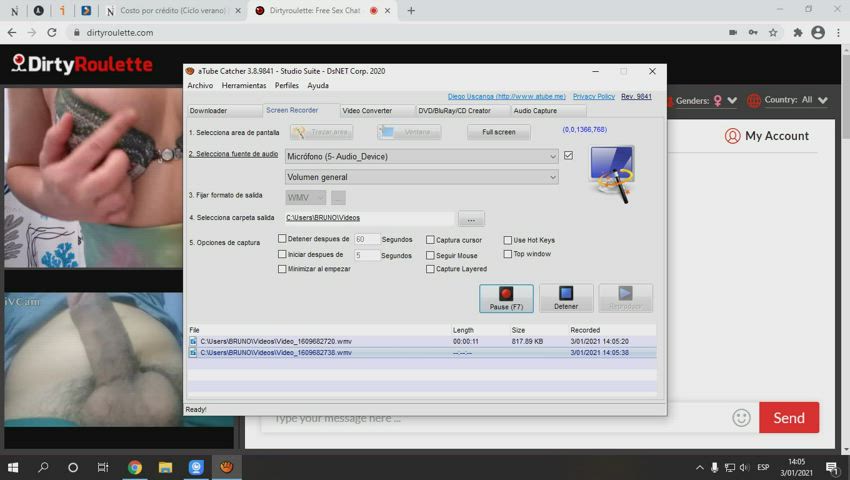Expand the Country All dropdown
Image resolution: width=850 pixels, height=480 pixels.
point(822,100)
